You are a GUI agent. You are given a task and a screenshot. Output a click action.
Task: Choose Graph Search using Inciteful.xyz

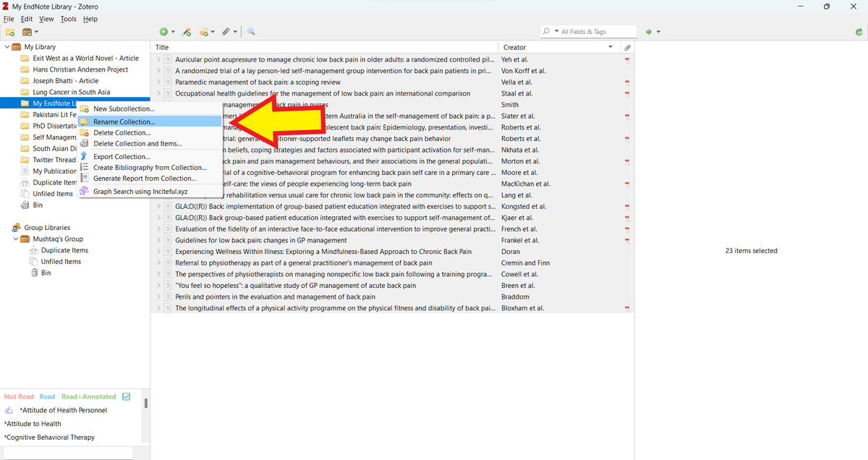150,191
